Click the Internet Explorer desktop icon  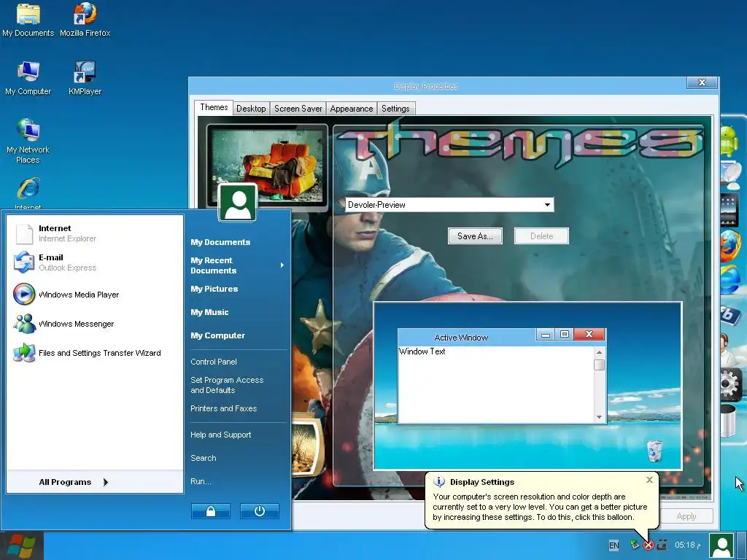click(x=28, y=192)
